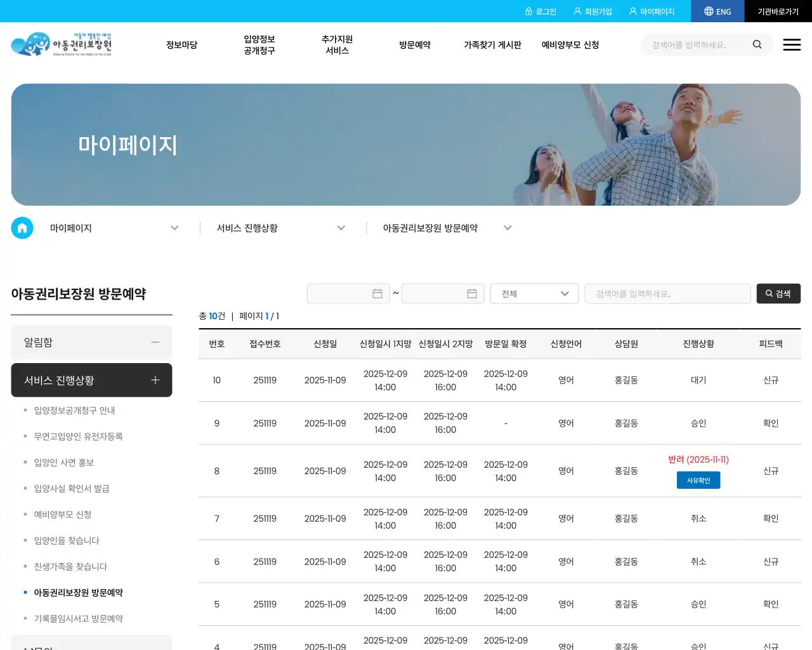Click the magnifier icon in the header search

[757, 44]
